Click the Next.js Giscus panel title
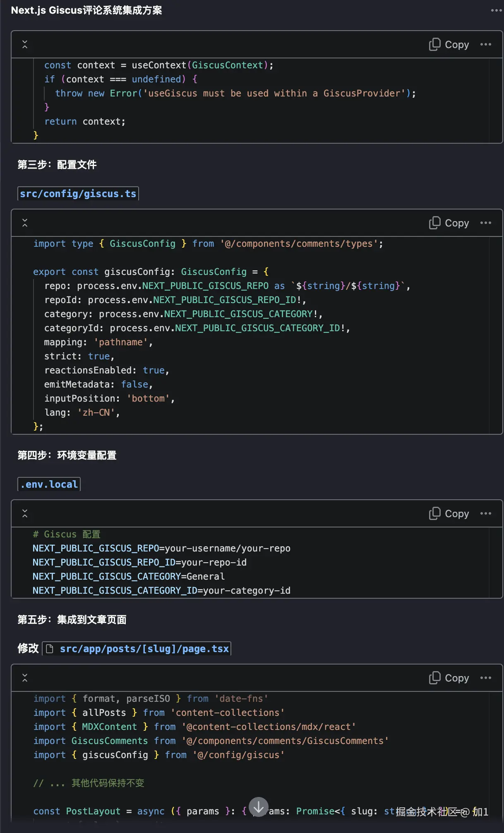504x833 pixels. tap(86, 10)
